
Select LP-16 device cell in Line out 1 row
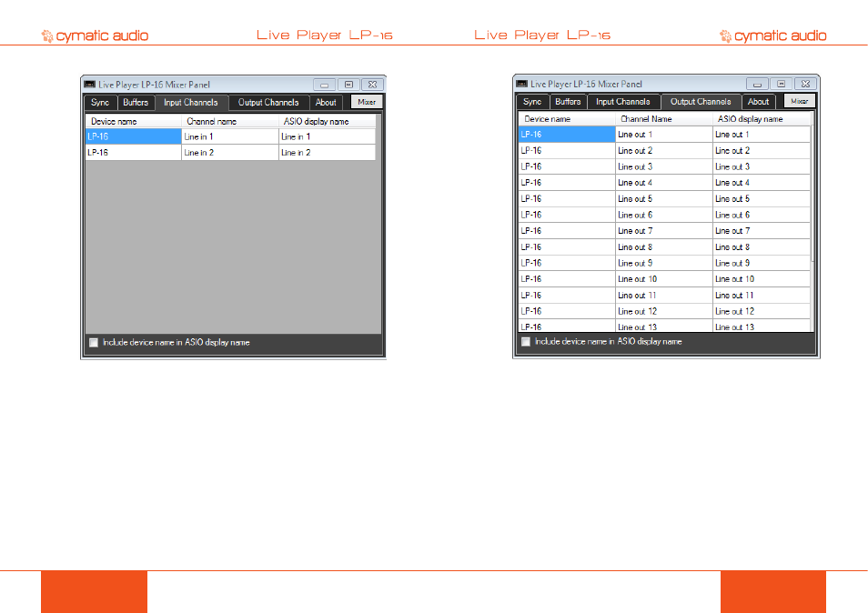click(567, 135)
